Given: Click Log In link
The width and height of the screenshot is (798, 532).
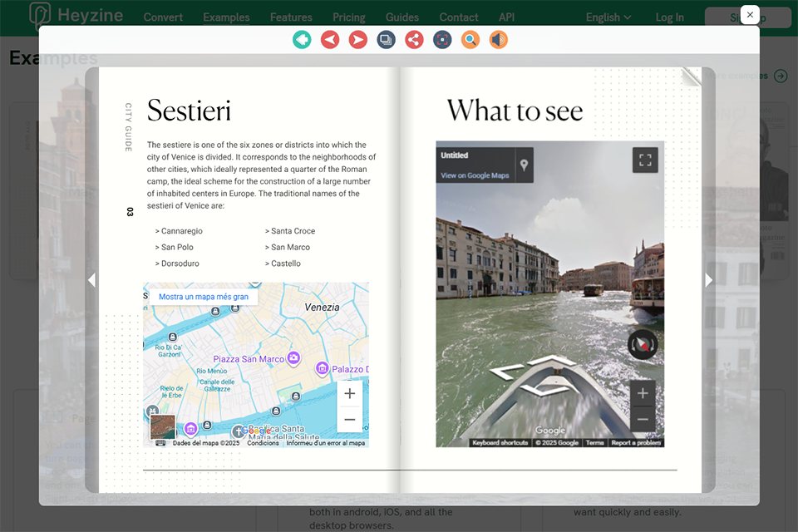Looking at the screenshot, I should [x=670, y=17].
